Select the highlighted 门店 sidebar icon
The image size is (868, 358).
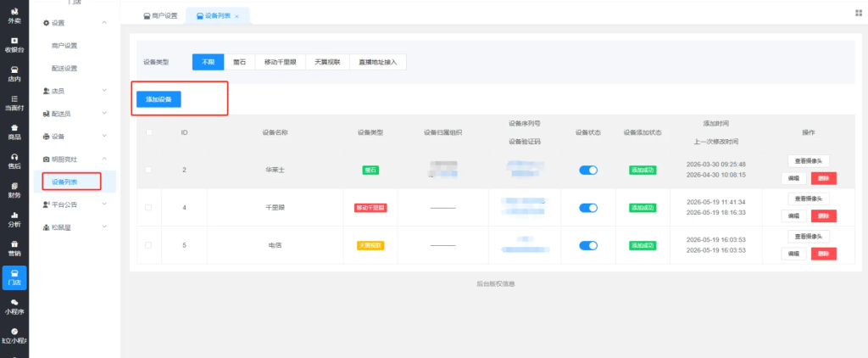tap(14, 277)
